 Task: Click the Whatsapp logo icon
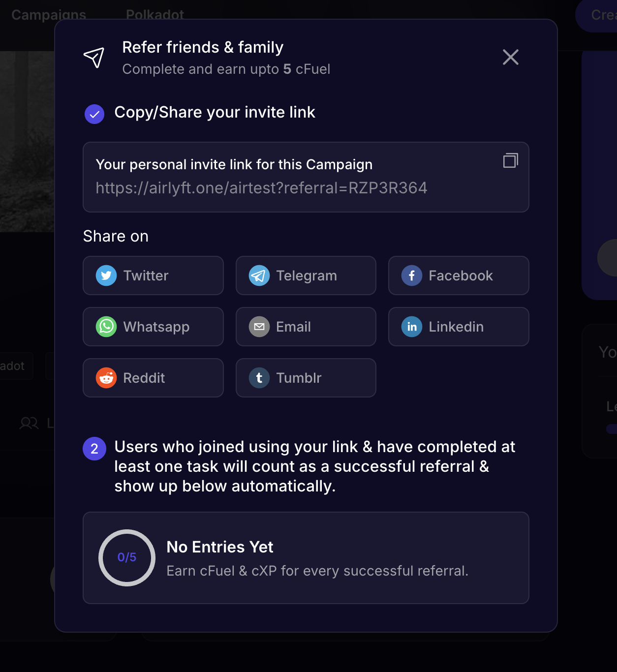[106, 327]
